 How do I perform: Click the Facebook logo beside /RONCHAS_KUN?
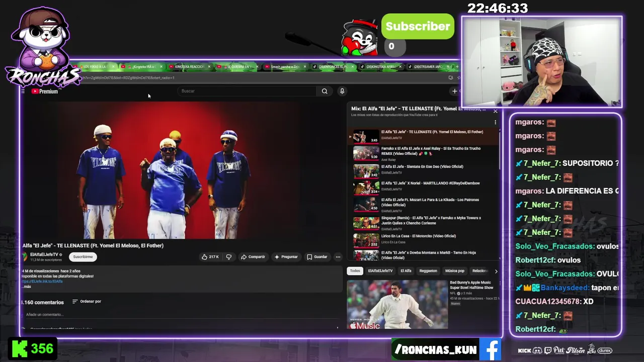[x=491, y=349]
